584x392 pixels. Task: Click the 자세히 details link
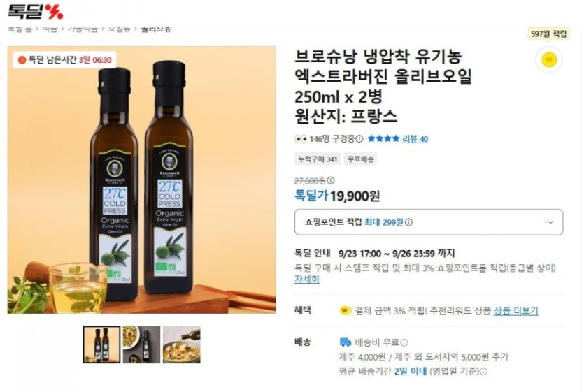[307, 280]
